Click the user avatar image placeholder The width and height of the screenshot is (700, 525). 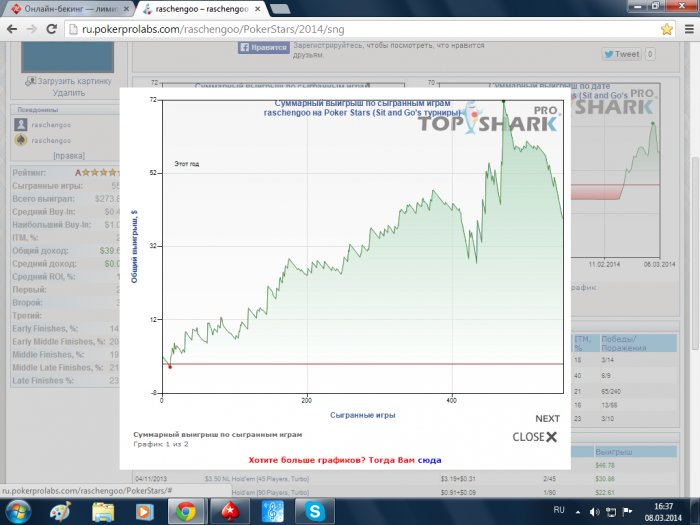coord(67,57)
